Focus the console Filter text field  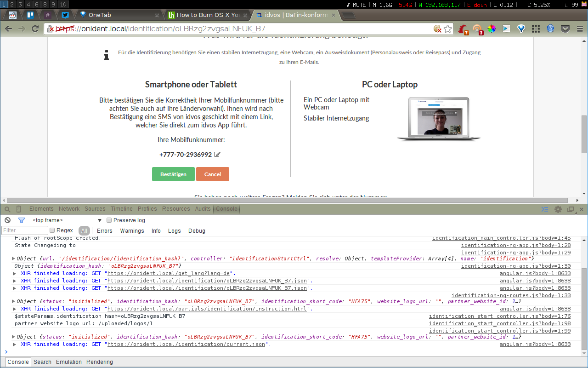click(x=25, y=230)
